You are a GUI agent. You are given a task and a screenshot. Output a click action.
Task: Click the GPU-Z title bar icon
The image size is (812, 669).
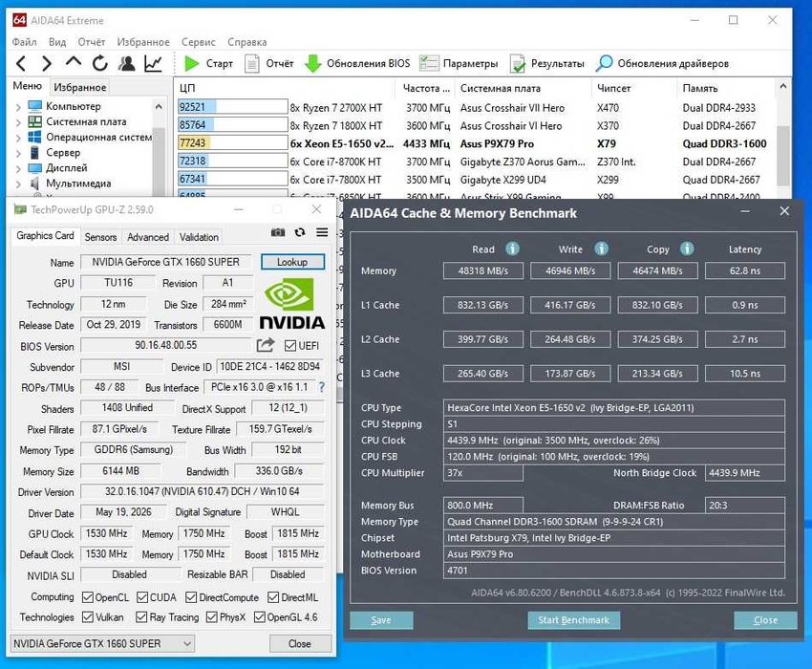20,209
